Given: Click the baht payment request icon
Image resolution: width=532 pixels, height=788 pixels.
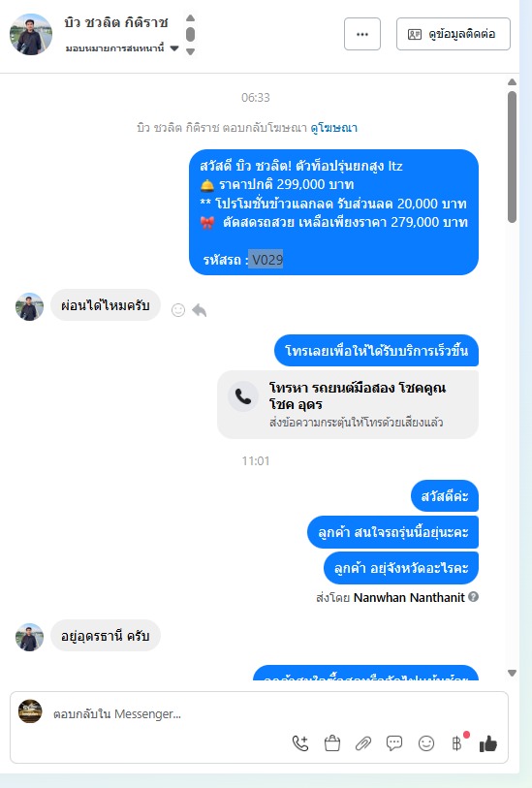Looking at the screenshot, I should [x=456, y=743].
